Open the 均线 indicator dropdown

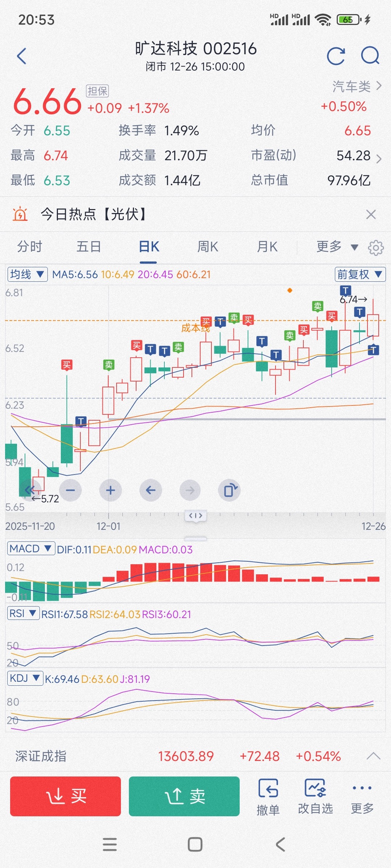pos(28,275)
